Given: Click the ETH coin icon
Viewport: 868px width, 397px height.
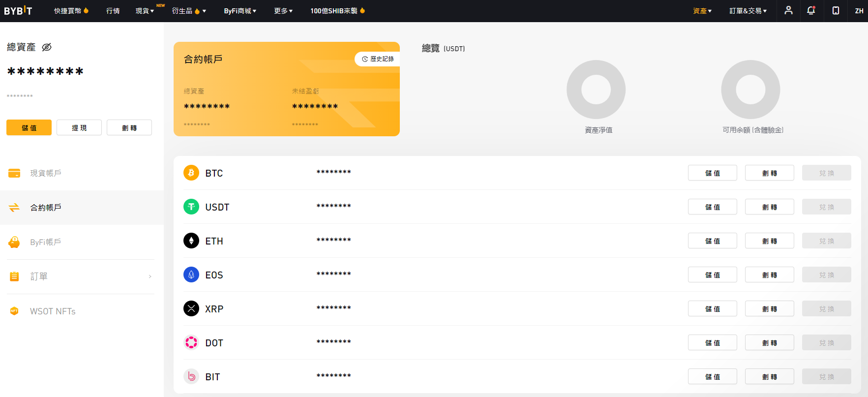Looking at the screenshot, I should click(191, 241).
